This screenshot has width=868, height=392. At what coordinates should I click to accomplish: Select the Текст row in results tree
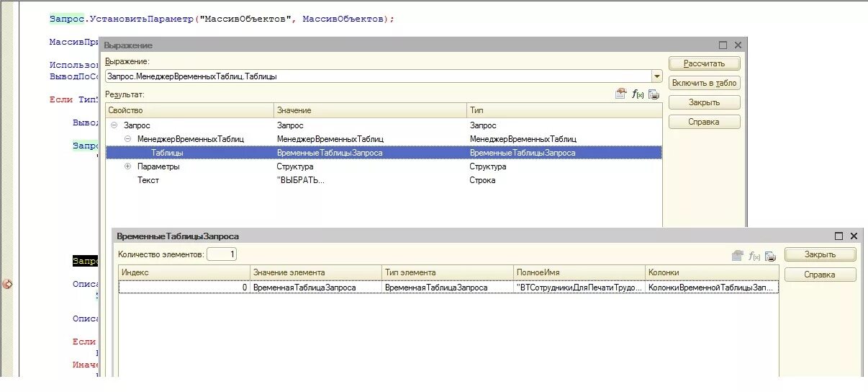384,180
